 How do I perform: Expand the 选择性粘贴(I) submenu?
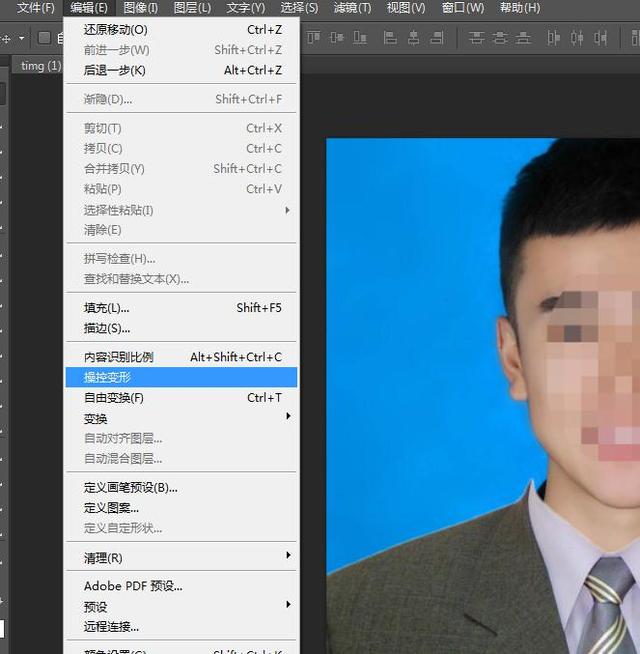coord(181,210)
